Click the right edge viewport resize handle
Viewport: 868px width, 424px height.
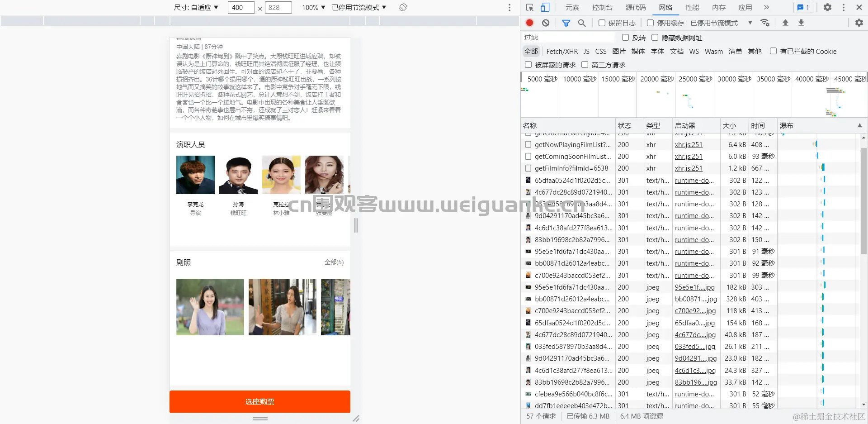coord(356,225)
